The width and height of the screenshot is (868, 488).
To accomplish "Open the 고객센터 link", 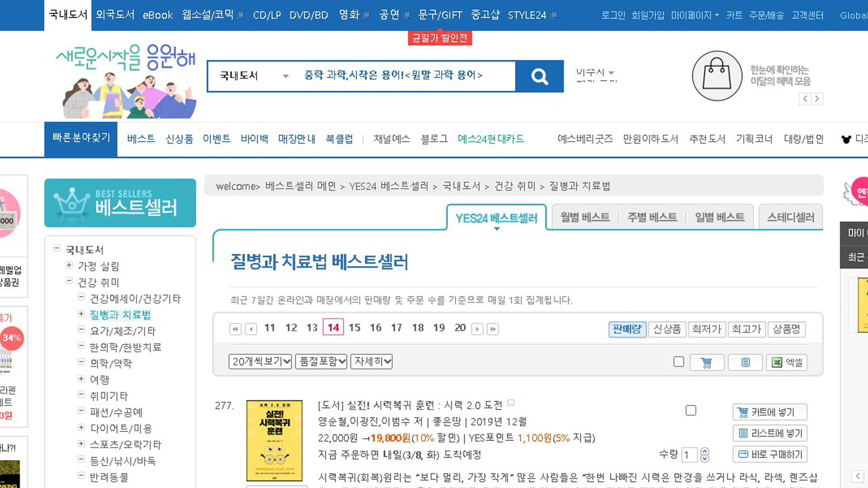I will pos(807,15).
